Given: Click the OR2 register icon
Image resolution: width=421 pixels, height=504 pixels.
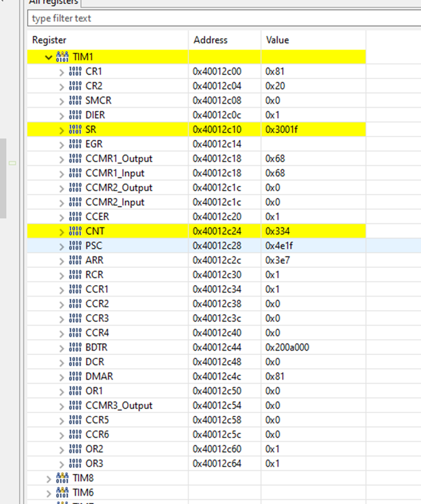Looking at the screenshot, I should click(x=75, y=449).
